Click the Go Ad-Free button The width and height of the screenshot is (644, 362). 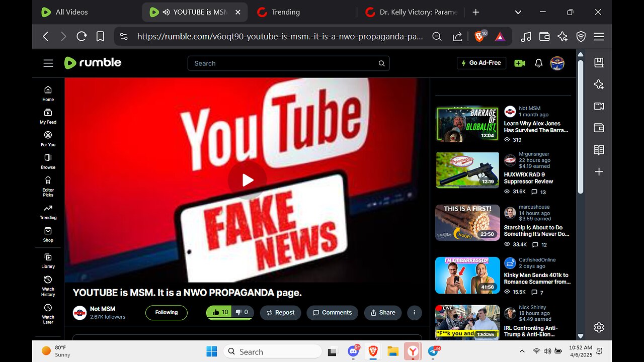click(x=481, y=63)
